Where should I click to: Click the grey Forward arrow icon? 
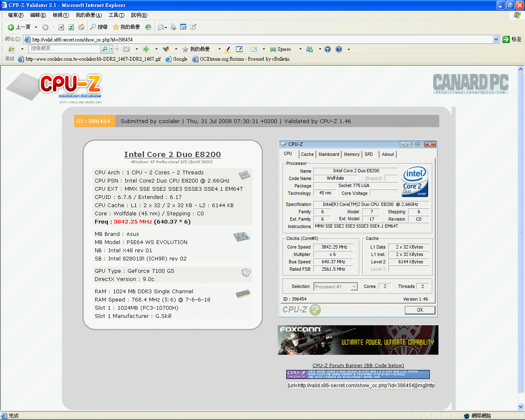[45, 27]
